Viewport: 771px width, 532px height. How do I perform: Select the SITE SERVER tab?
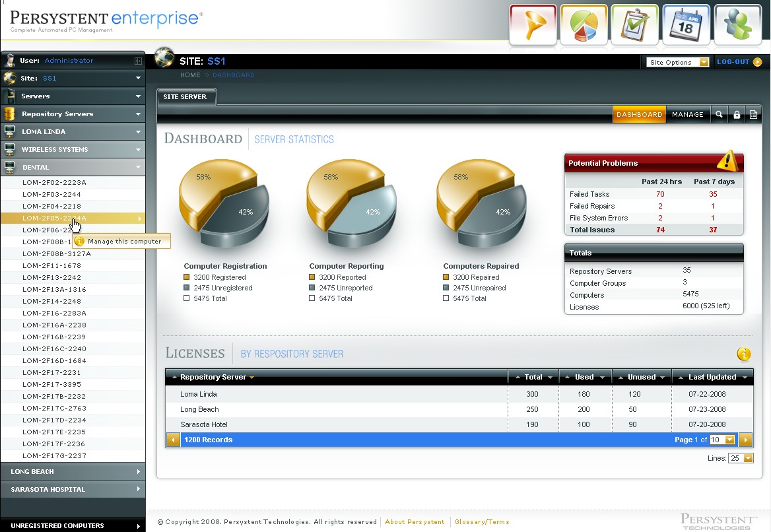[x=186, y=96]
